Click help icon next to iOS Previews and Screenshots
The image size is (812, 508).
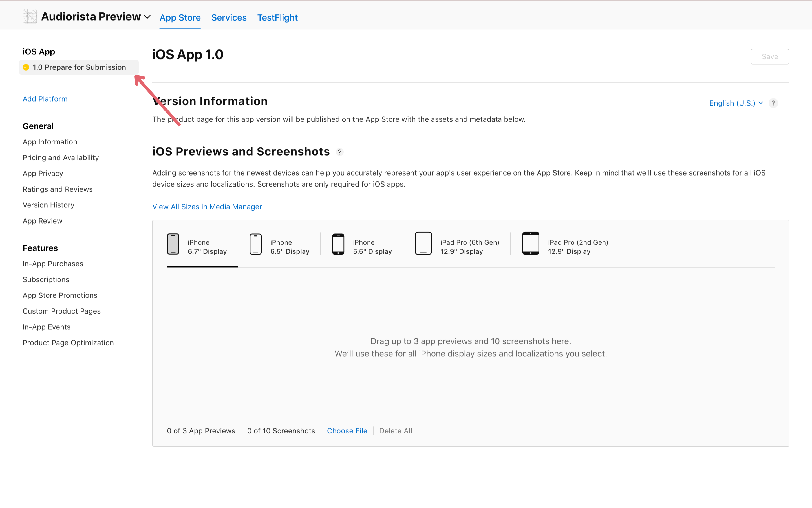pyautogui.click(x=339, y=152)
